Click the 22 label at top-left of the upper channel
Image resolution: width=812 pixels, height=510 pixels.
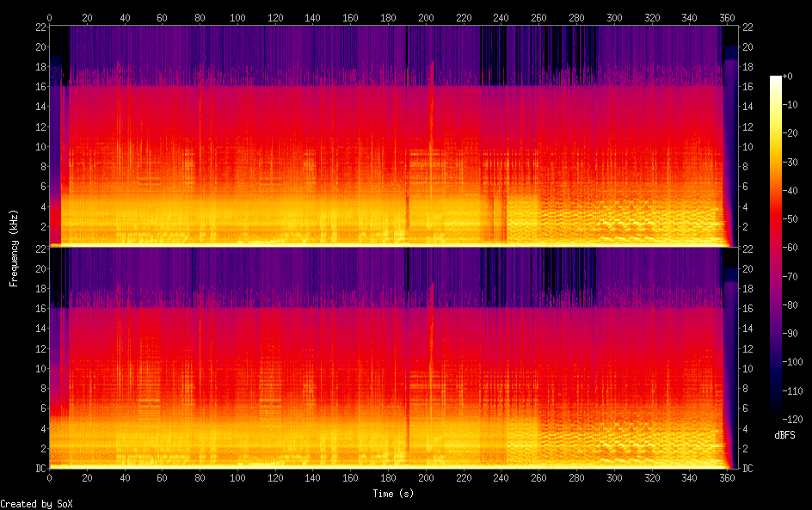[39, 27]
